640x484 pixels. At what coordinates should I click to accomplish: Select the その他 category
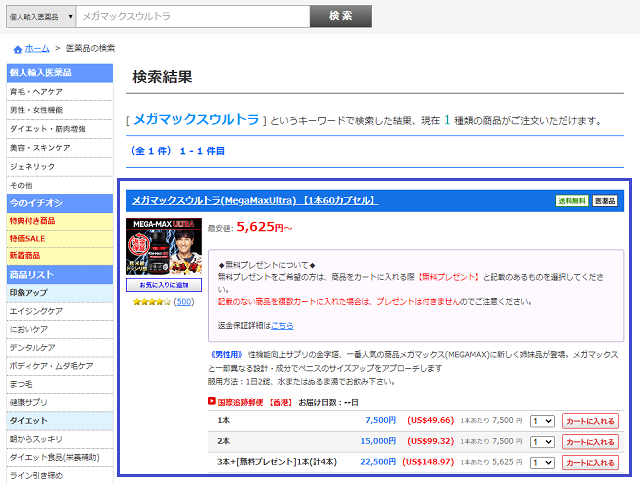[60, 185]
